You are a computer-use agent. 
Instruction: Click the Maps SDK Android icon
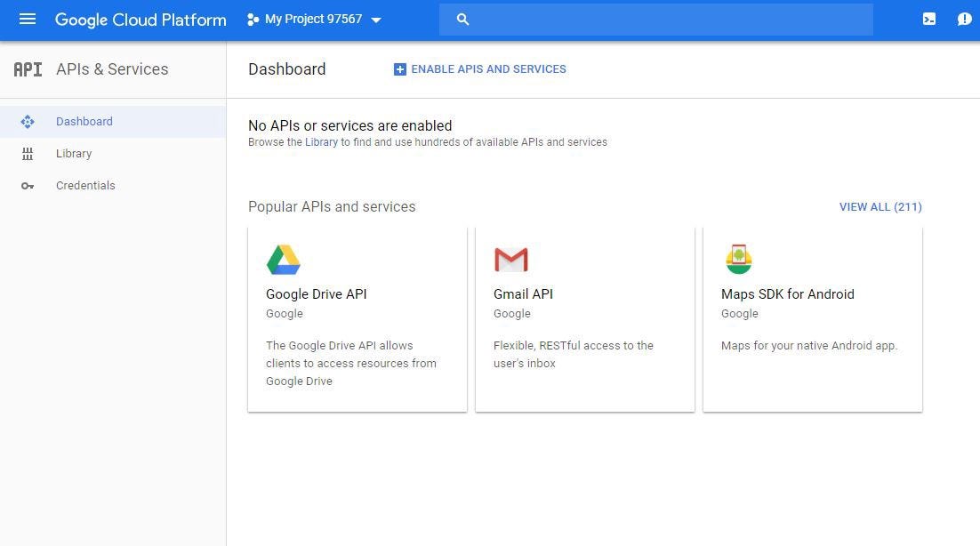(x=739, y=260)
